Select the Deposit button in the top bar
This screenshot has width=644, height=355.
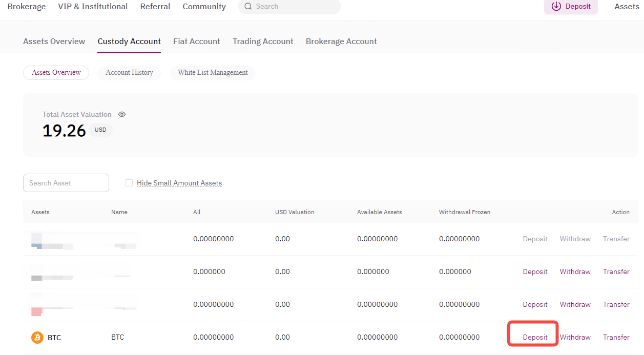pyautogui.click(x=571, y=7)
